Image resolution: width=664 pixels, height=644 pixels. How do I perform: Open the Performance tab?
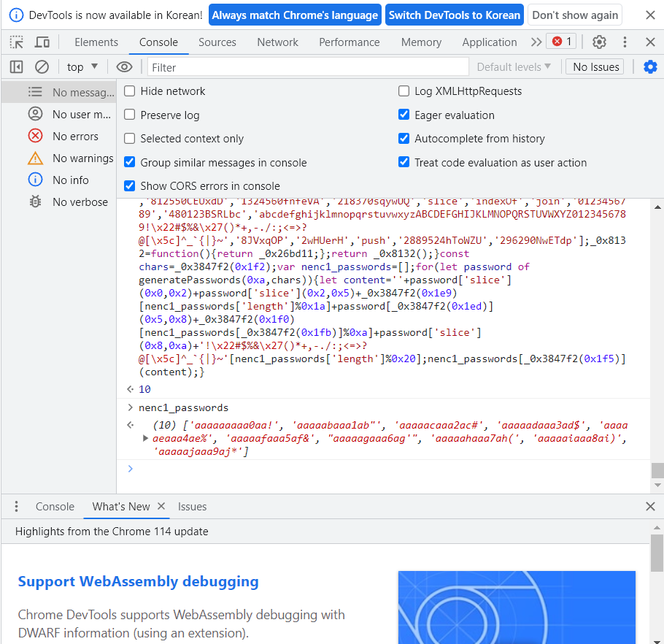click(x=350, y=42)
